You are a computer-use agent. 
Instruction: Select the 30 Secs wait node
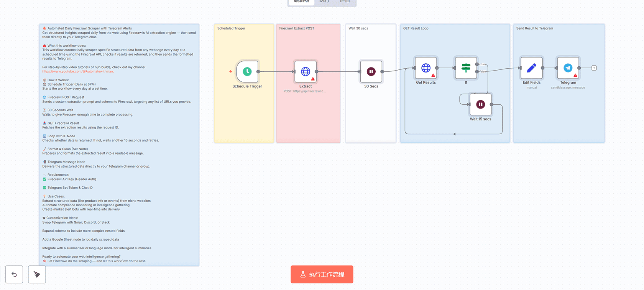click(371, 71)
